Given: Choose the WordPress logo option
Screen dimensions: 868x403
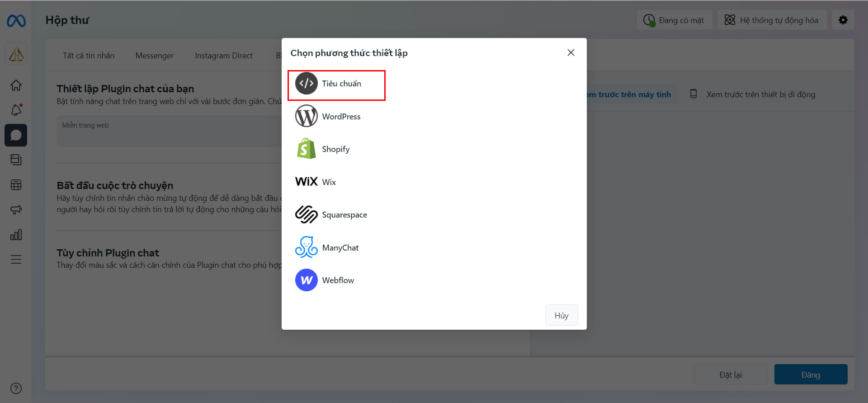Looking at the screenshot, I should point(306,116).
